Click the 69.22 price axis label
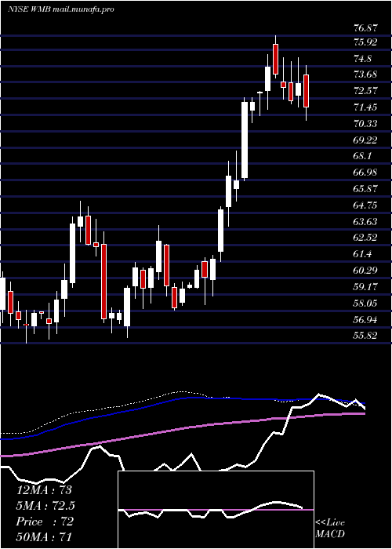Image resolution: width=392 pixels, height=549 pixels. click(x=366, y=140)
